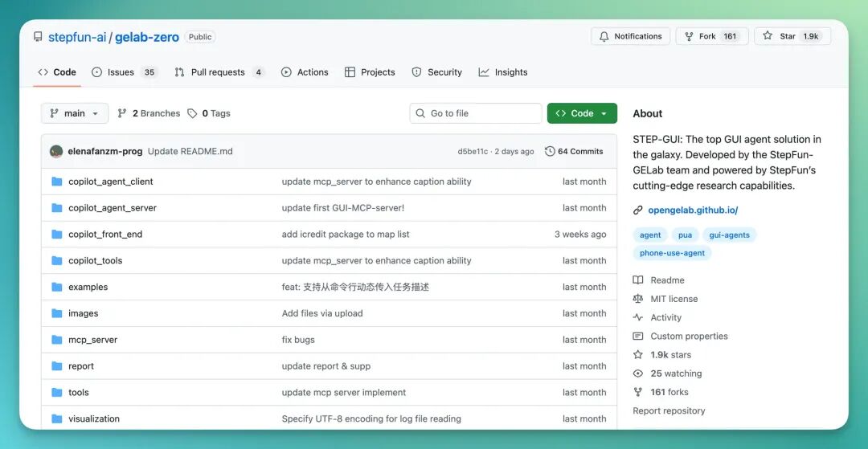The height and width of the screenshot is (449, 868).
Task: Open the Projects tab
Action: (371, 71)
